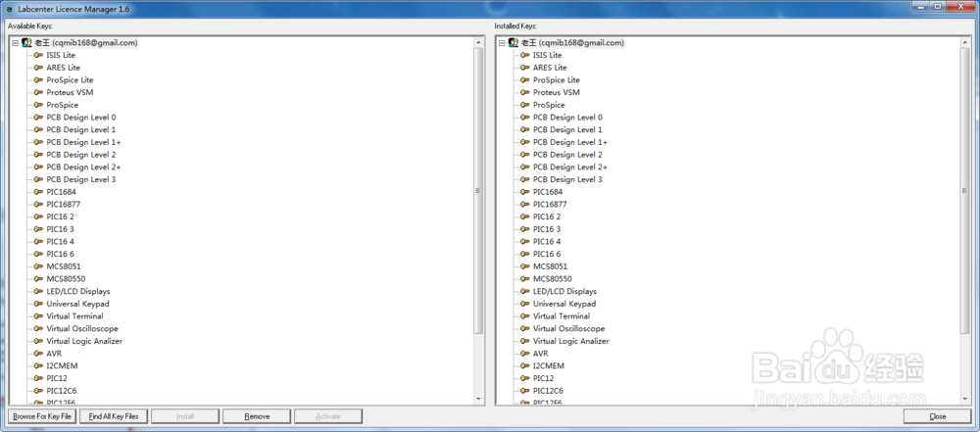The height and width of the screenshot is (432, 980).
Task: Click key icon beside PIC16877 in Installed Keys
Action: (x=525, y=205)
